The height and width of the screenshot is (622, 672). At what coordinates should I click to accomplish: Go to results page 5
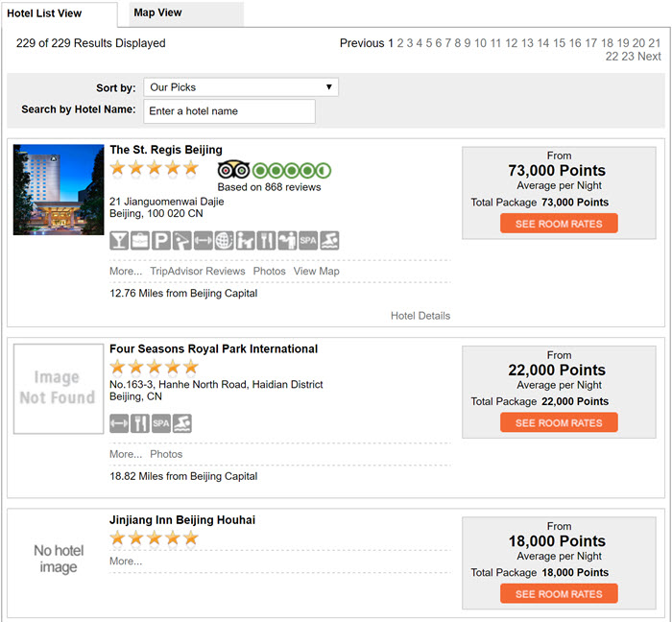pyautogui.click(x=429, y=43)
